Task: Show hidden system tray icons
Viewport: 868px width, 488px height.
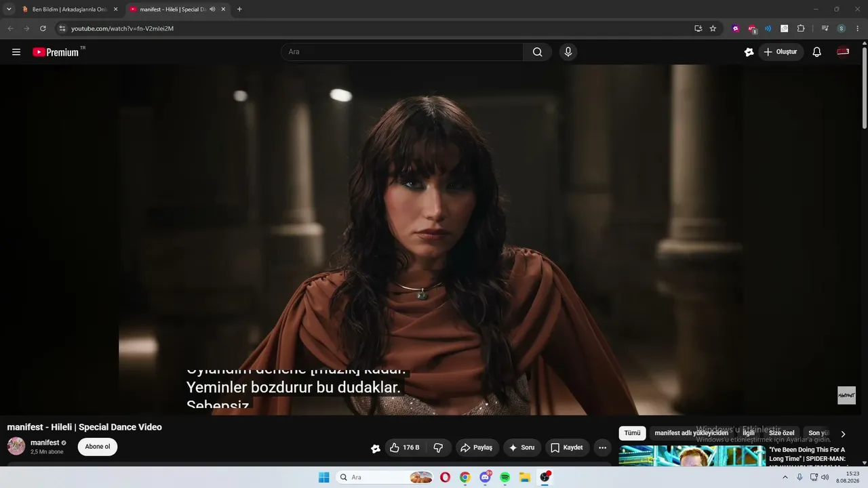Action: 785,477
